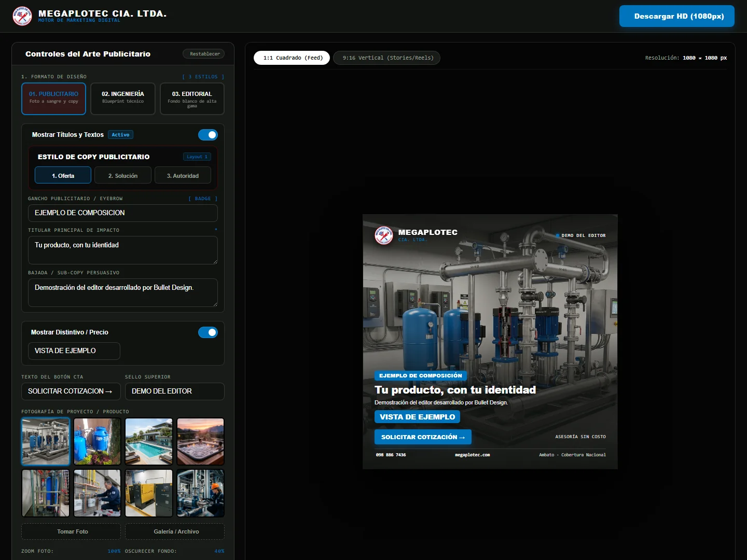Click phone number '098 886 7436' in preview
The image size is (747, 560).
pyautogui.click(x=391, y=455)
